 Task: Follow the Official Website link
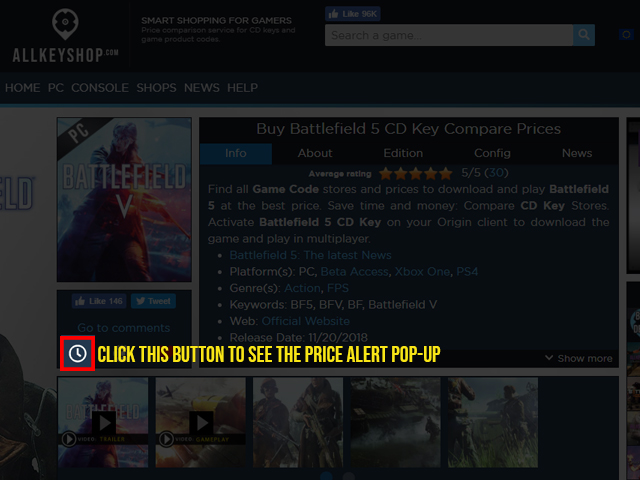306,321
